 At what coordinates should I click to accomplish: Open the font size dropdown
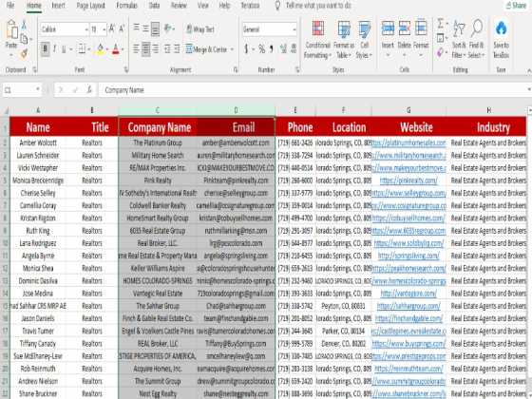click(104, 29)
